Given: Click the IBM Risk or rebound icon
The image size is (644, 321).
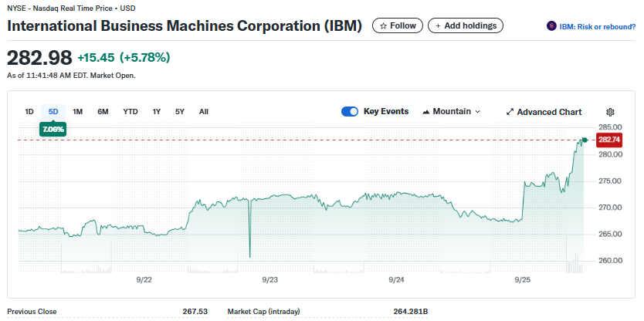Looking at the screenshot, I should click(x=551, y=26).
